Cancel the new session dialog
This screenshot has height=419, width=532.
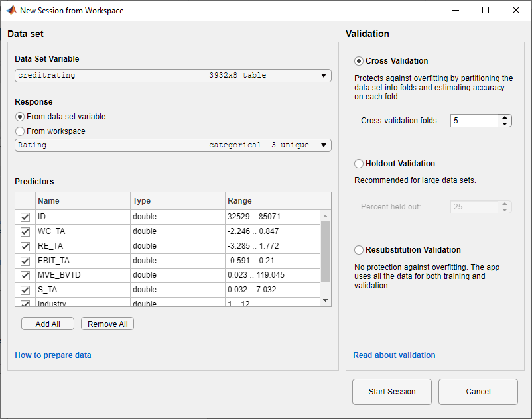click(x=478, y=392)
